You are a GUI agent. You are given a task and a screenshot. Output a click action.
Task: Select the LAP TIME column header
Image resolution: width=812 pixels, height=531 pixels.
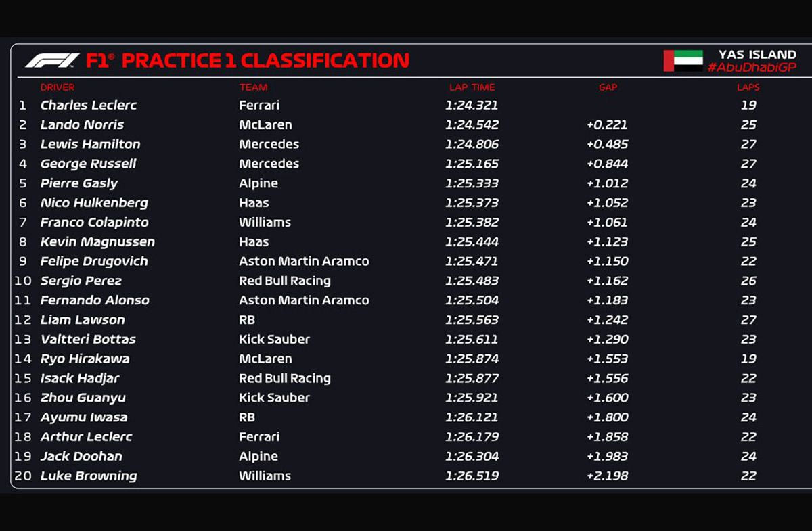[x=472, y=87]
